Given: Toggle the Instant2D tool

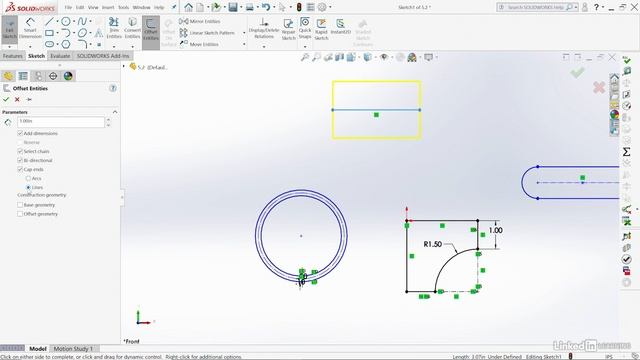Looking at the screenshot, I should pyautogui.click(x=340, y=27).
